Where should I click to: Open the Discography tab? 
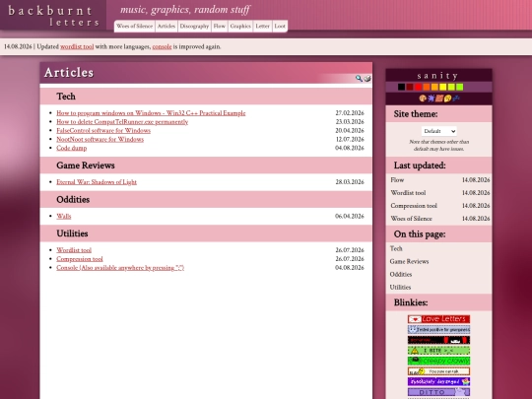[194, 27]
